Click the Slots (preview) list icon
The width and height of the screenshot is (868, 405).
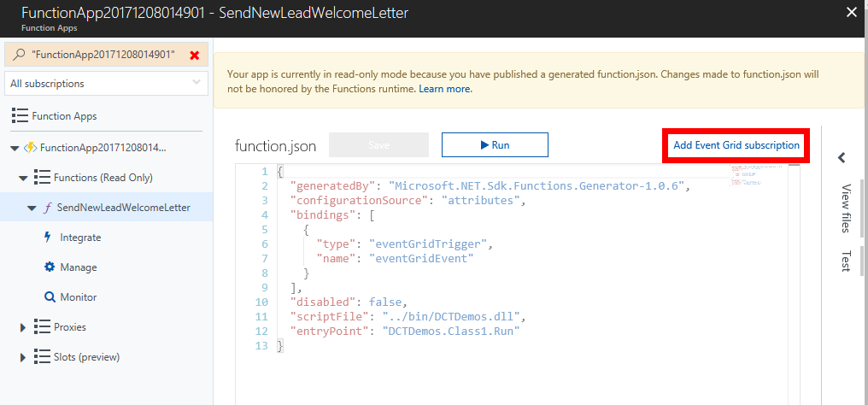pos(41,357)
